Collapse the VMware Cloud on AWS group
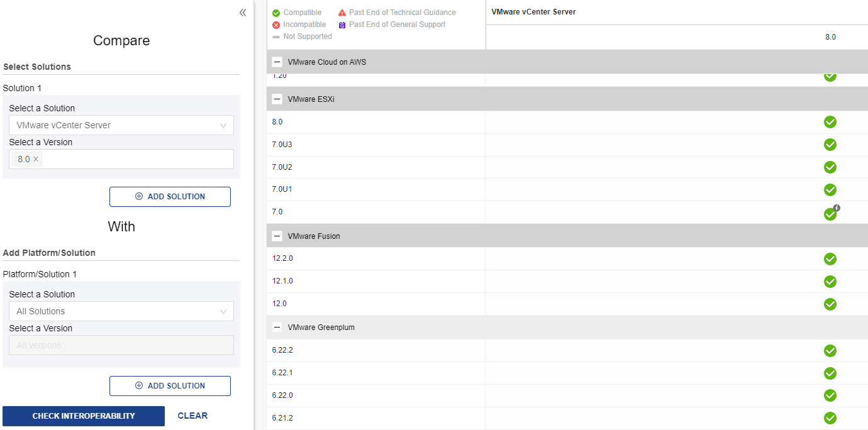Screen dimensions: 868x430 pos(277,62)
